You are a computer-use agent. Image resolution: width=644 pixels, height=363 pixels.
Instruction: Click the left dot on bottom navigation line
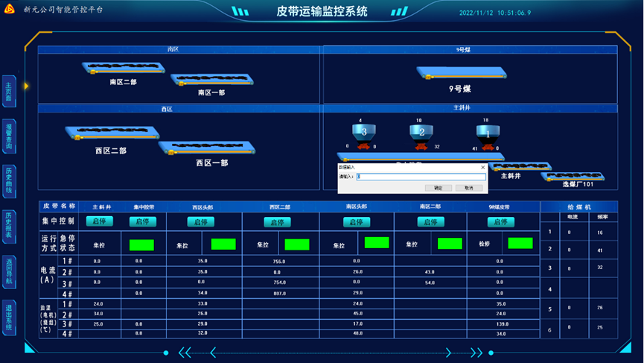click(x=166, y=353)
